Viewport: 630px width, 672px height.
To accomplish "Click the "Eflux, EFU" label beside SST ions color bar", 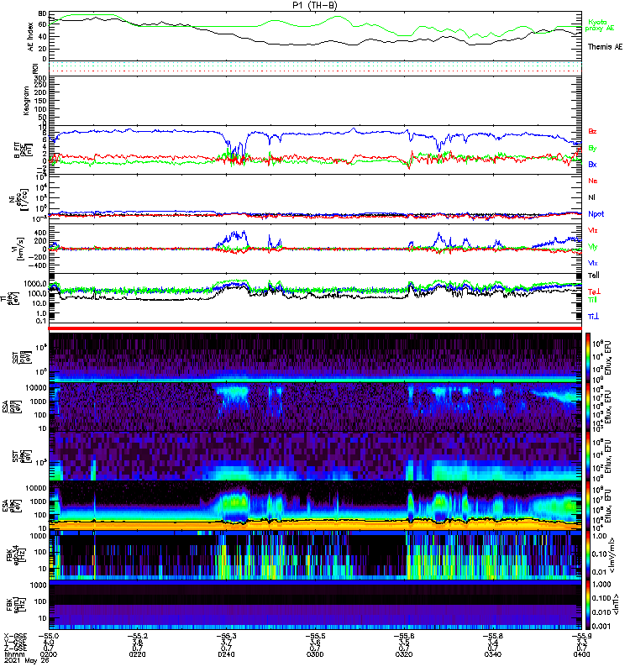I will coord(608,358).
